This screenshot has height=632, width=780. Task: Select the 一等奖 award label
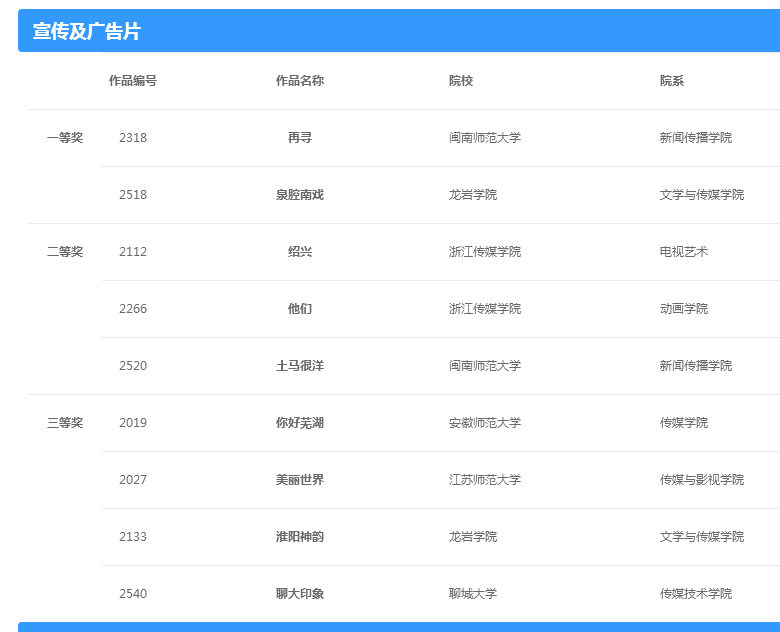click(65, 138)
